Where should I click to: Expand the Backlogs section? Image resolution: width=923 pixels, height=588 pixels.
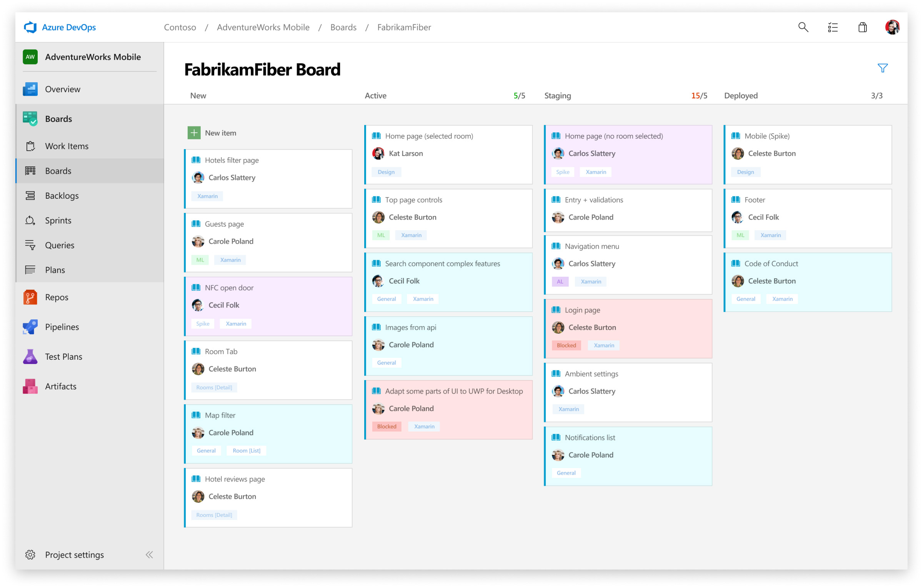pos(61,195)
